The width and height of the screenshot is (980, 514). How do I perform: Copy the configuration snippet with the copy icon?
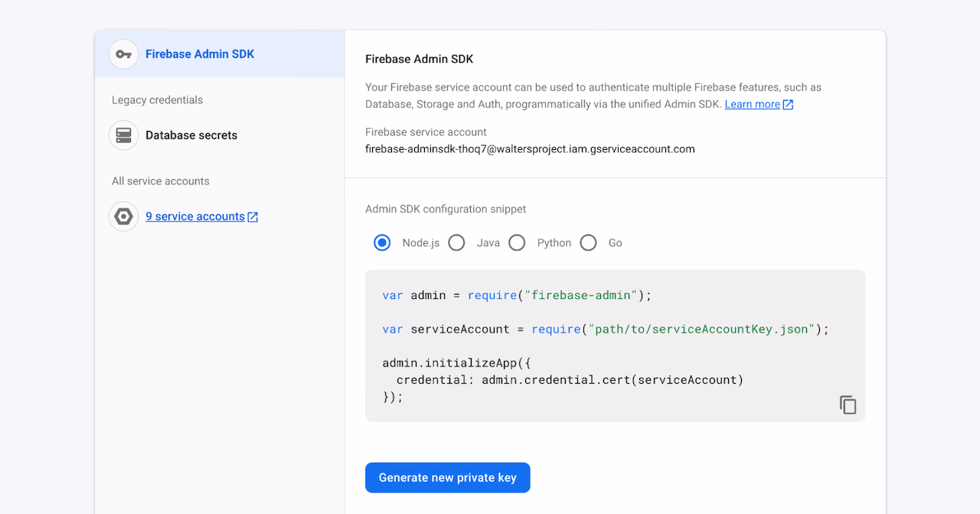click(x=848, y=405)
